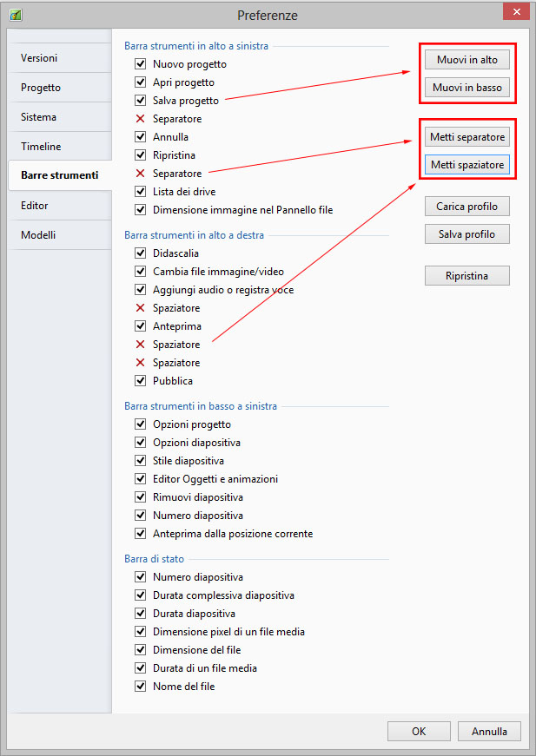Toggle the Didascalia checkbox
Image resolution: width=536 pixels, height=756 pixels.
[140, 253]
